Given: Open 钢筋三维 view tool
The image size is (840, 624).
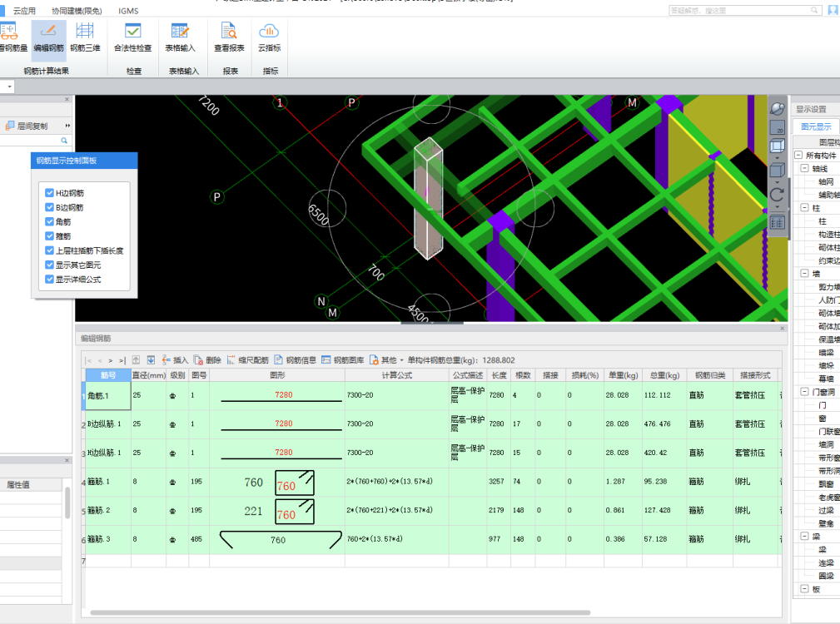Looking at the screenshot, I should [85, 37].
